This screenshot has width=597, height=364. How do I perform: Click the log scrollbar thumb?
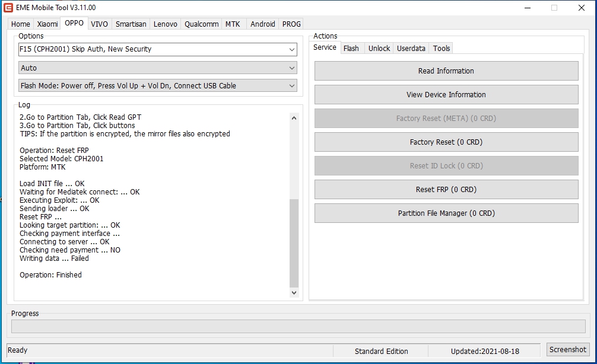(294, 243)
